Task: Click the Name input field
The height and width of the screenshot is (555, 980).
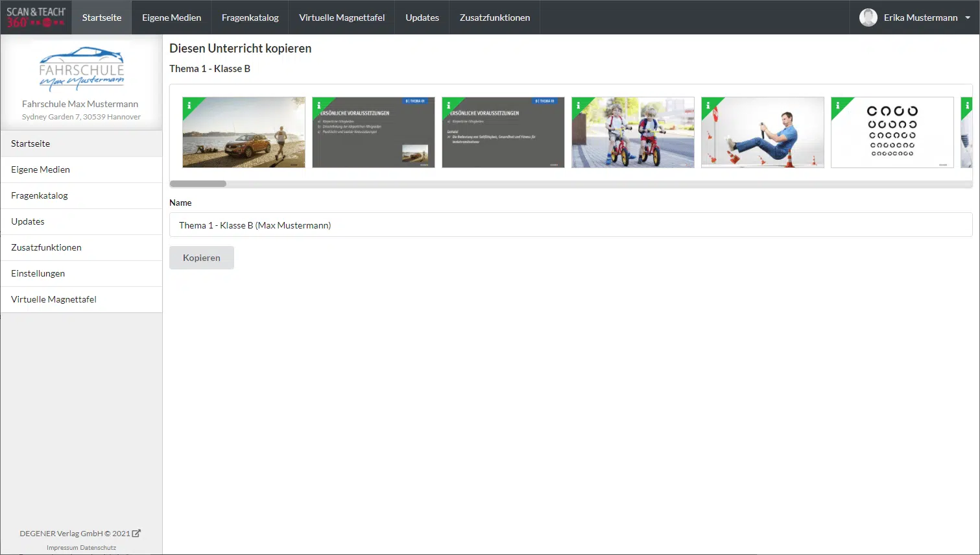Action: point(570,225)
